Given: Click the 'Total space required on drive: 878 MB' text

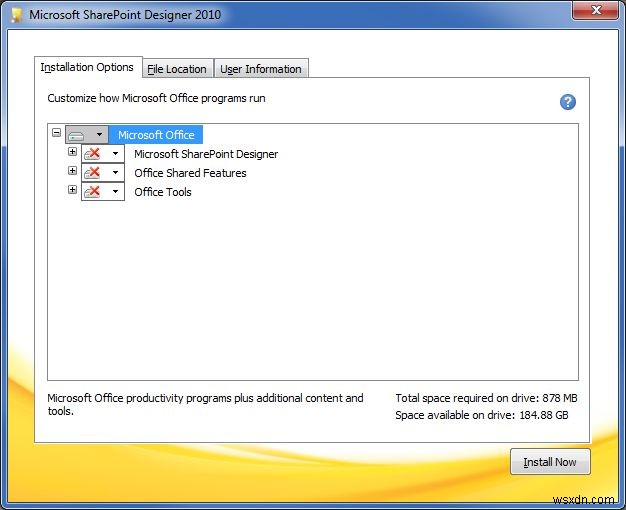Looking at the screenshot, I should point(486,398).
